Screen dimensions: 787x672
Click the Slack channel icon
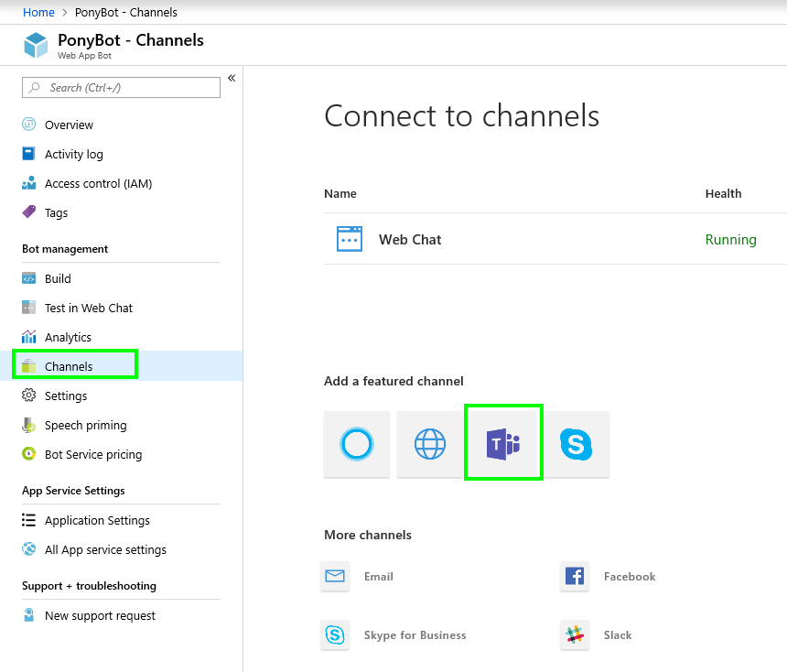click(x=575, y=634)
